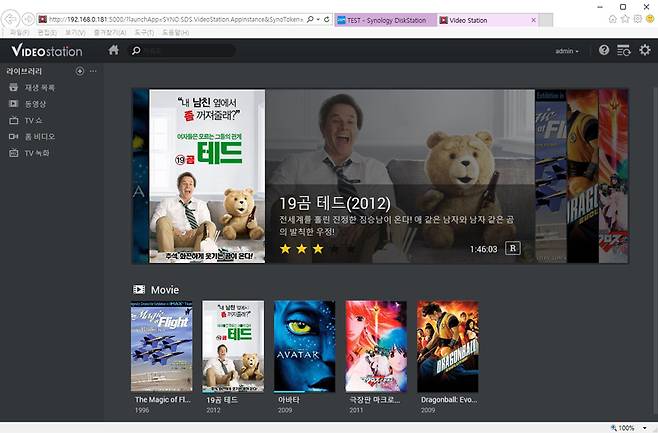The width and height of the screenshot is (658, 433).
Task: Open the help question mark icon
Action: (604, 50)
